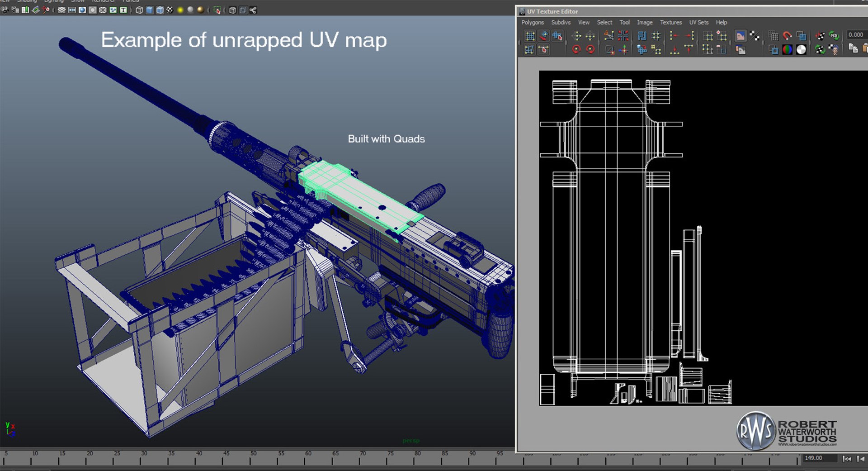
Task: Select the UV Smudge tool
Action: coord(544,36)
